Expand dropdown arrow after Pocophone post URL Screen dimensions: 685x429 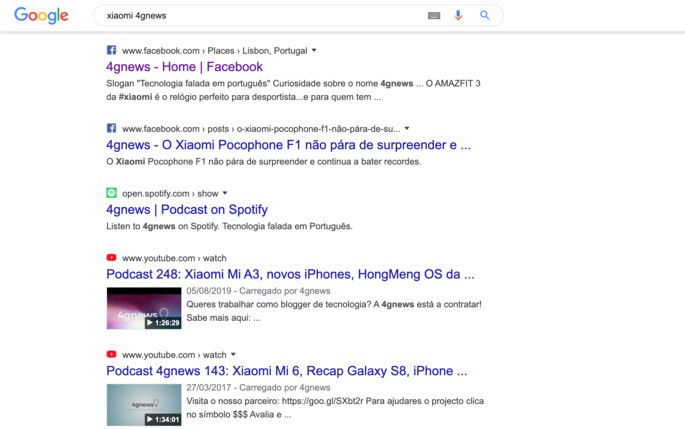click(407, 128)
